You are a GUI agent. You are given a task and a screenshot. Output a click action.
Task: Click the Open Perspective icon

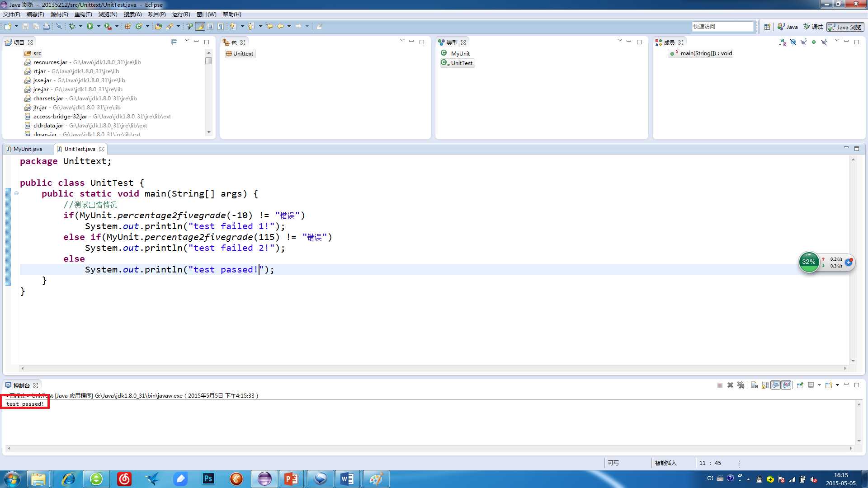tap(767, 27)
